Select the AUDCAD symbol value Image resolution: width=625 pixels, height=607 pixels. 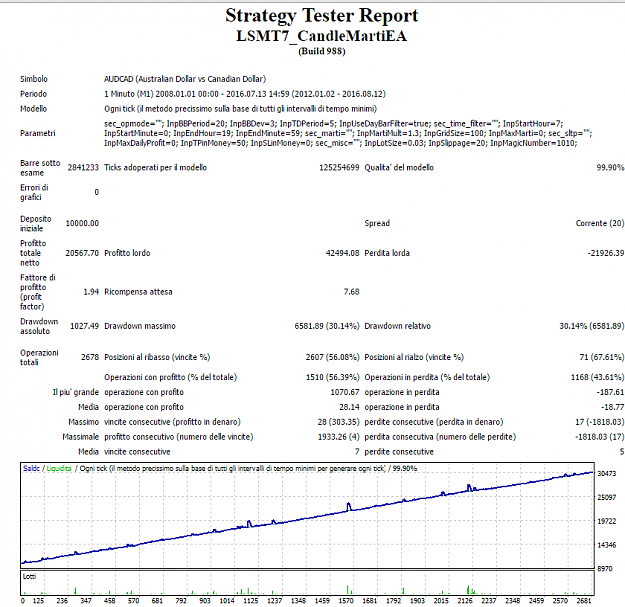(x=185, y=79)
